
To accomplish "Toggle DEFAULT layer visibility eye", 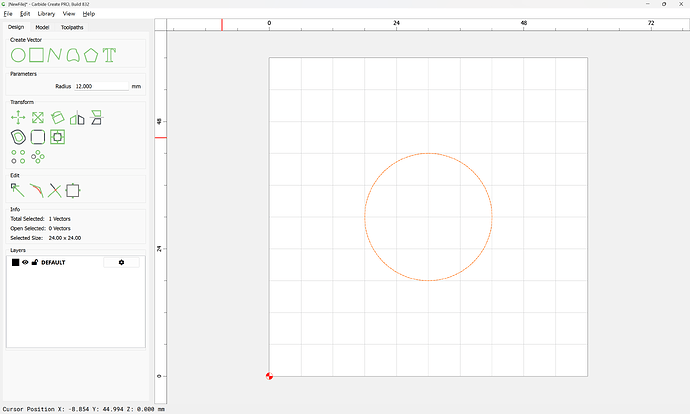I will tap(26, 262).
